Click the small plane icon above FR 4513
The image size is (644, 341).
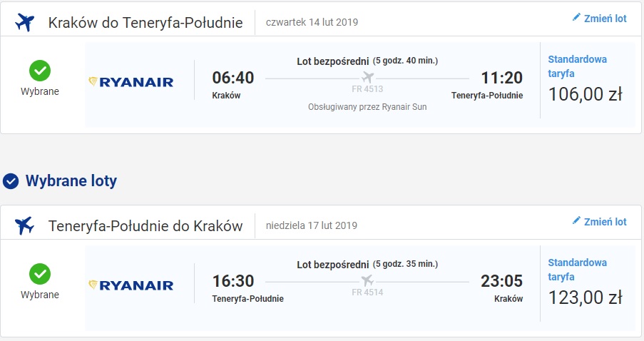[x=367, y=77]
